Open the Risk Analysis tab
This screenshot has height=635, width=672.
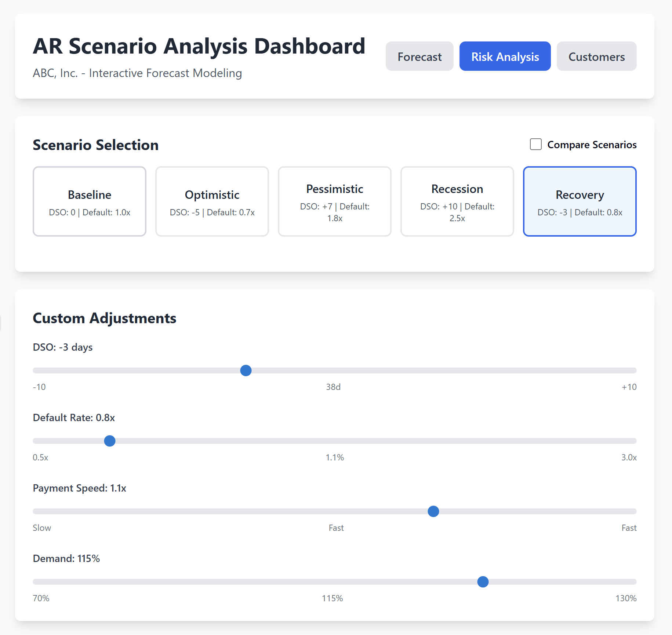pos(505,56)
